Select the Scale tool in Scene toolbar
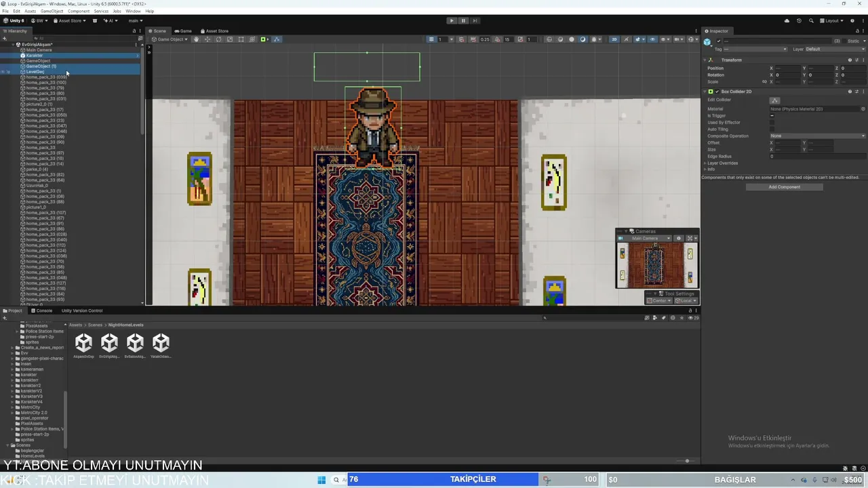This screenshot has height=488, width=868. coord(230,39)
